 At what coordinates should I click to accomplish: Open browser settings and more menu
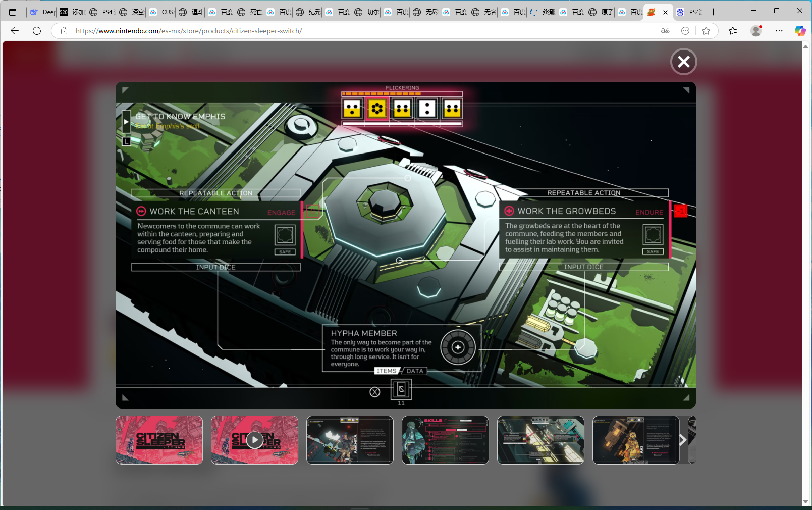779,31
